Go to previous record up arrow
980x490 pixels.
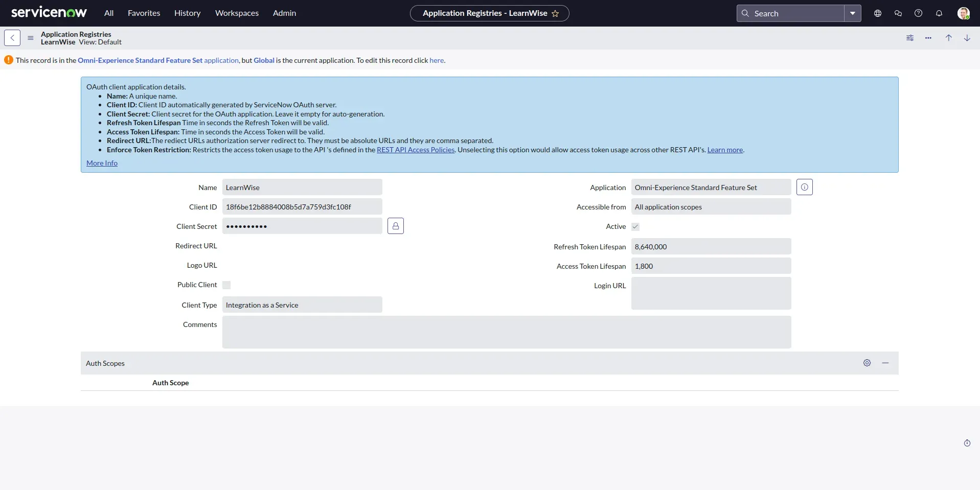[949, 38]
